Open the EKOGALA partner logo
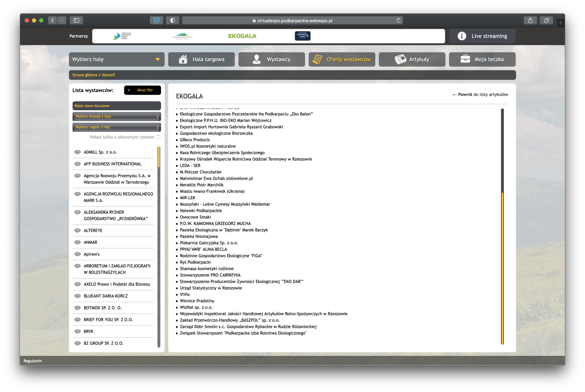This screenshot has width=585, height=392. [242, 36]
